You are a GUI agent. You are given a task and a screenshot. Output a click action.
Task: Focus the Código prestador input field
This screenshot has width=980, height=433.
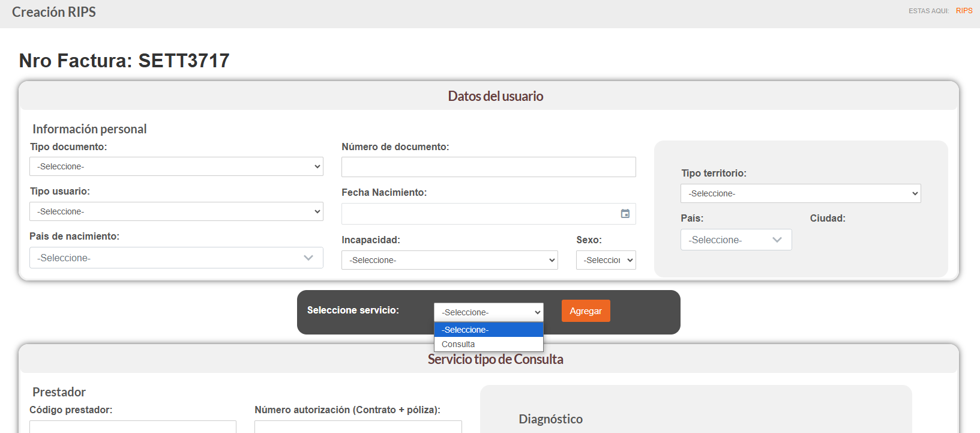tap(133, 427)
